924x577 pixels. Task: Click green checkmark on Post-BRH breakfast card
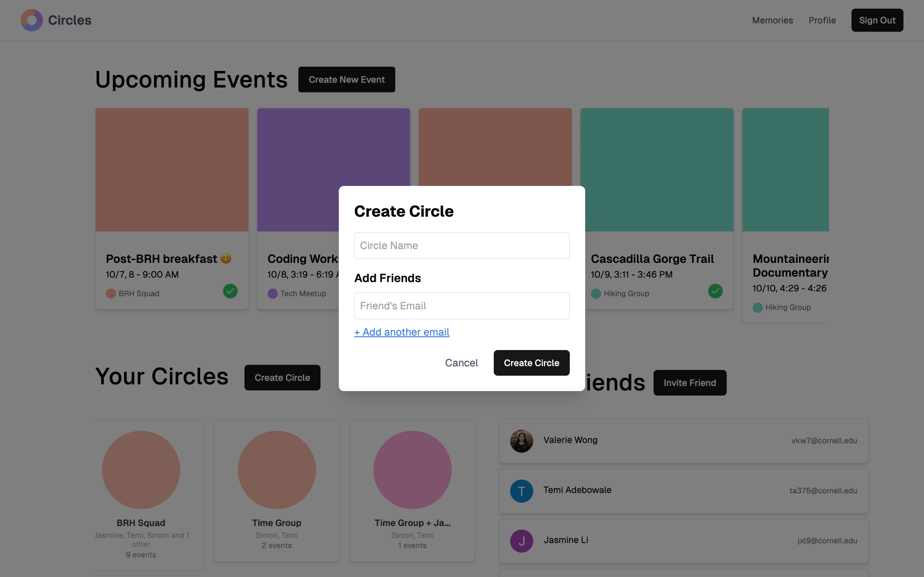coord(230,291)
